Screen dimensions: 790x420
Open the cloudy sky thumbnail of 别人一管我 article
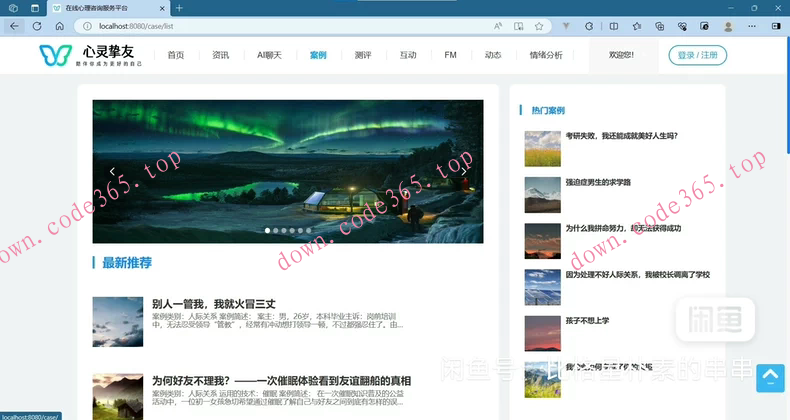tap(117, 322)
